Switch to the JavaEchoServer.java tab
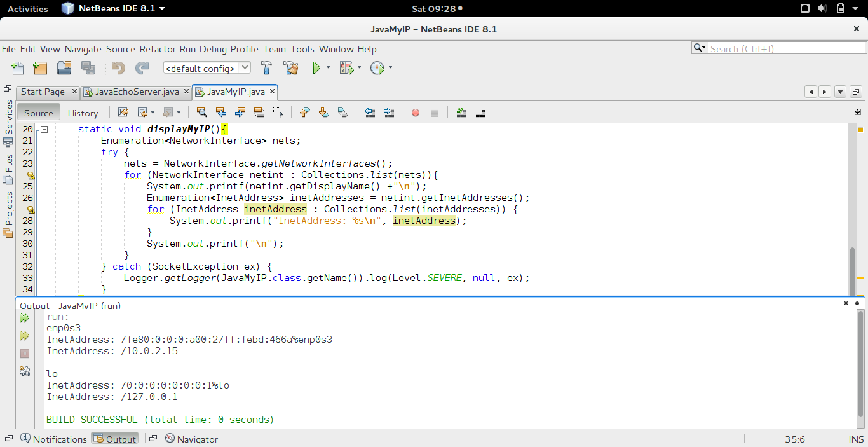This screenshot has height=447, width=868. click(135, 92)
